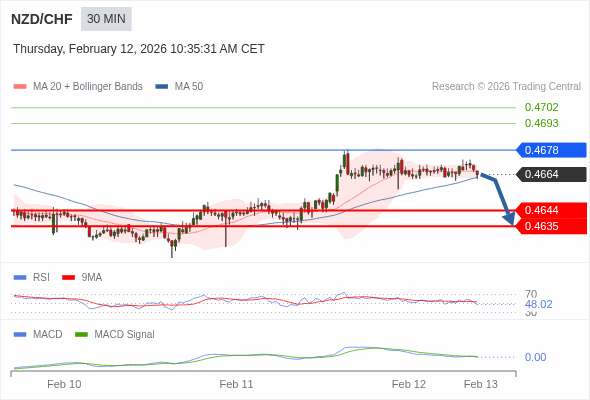Click the Feb 13 date axis label
The image size is (590, 400).
(x=481, y=384)
